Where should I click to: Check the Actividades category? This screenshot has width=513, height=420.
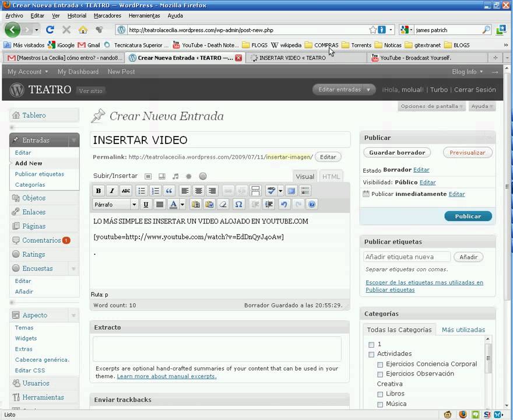(x=371, y=355)
